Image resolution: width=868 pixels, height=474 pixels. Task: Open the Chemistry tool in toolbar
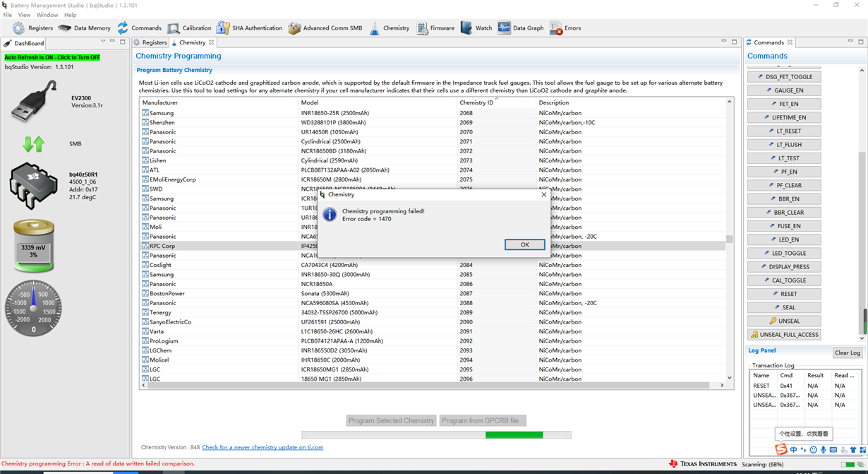[x=389, y=28]
